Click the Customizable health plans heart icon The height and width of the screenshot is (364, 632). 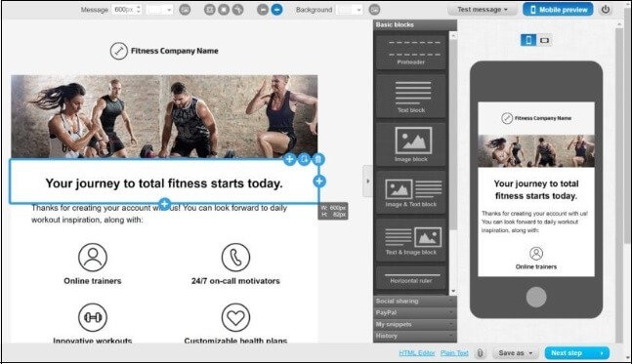(235, 317)
